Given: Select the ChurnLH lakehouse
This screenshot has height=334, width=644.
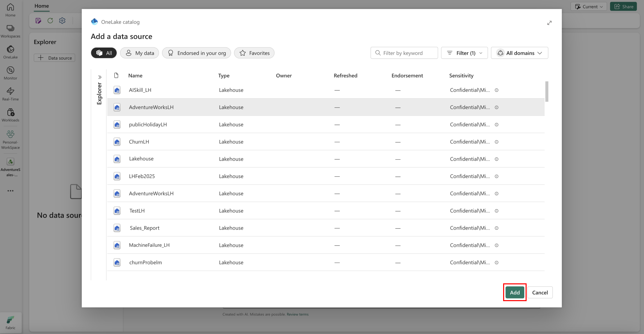Looking at the screenshot, I should coord(326,142).
